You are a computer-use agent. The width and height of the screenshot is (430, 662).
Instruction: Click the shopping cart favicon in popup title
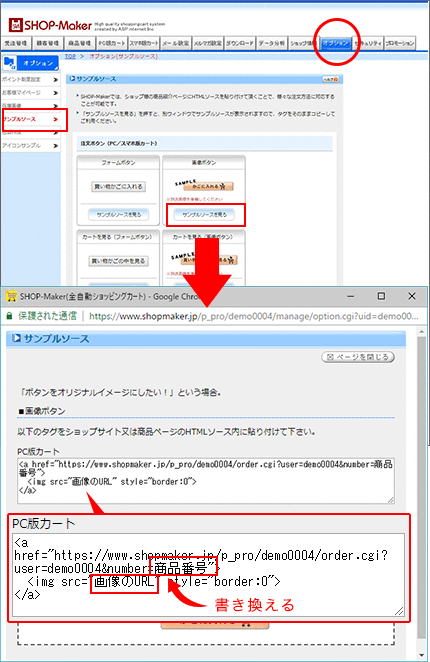[x=11, y=296]
